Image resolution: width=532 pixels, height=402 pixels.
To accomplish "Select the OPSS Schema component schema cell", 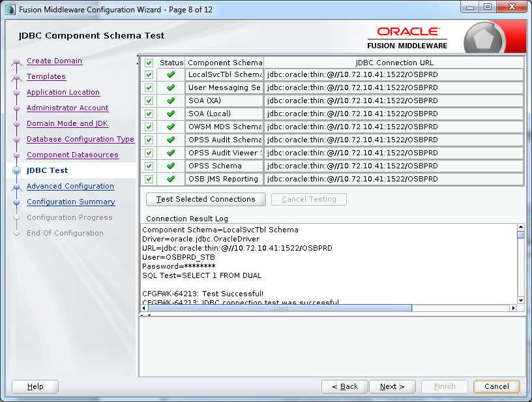I will tap(225, 166).
